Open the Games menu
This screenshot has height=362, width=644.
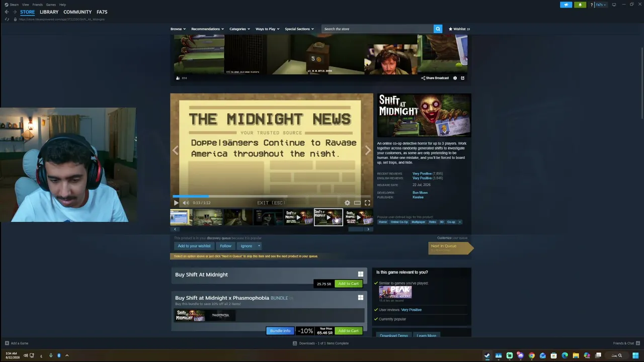point(51,5)
